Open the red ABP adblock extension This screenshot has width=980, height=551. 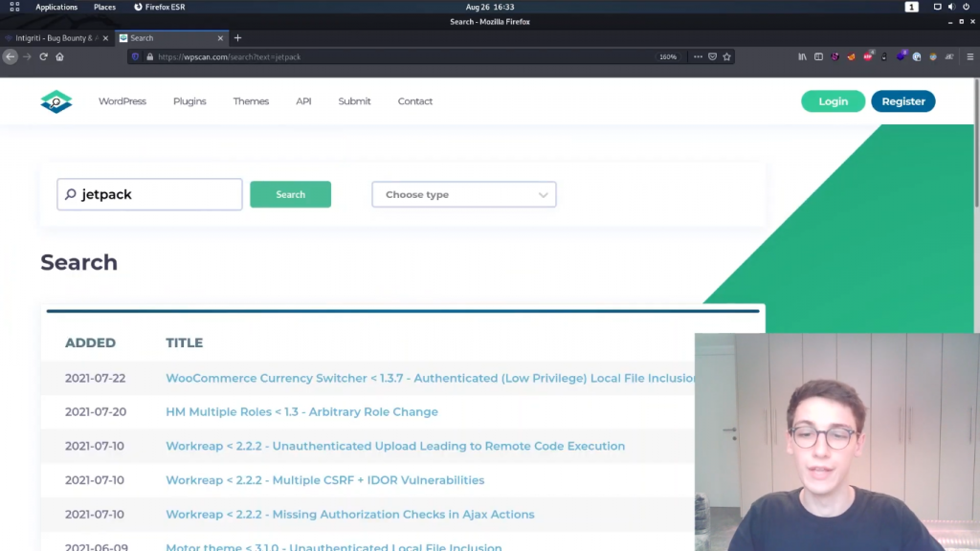pos(867,56)
